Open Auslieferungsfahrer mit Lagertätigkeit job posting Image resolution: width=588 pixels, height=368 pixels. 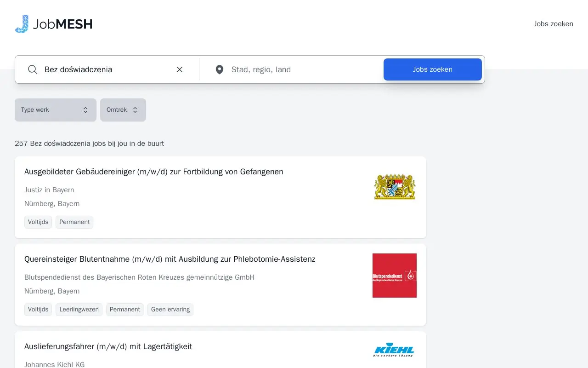coord(108,346)
